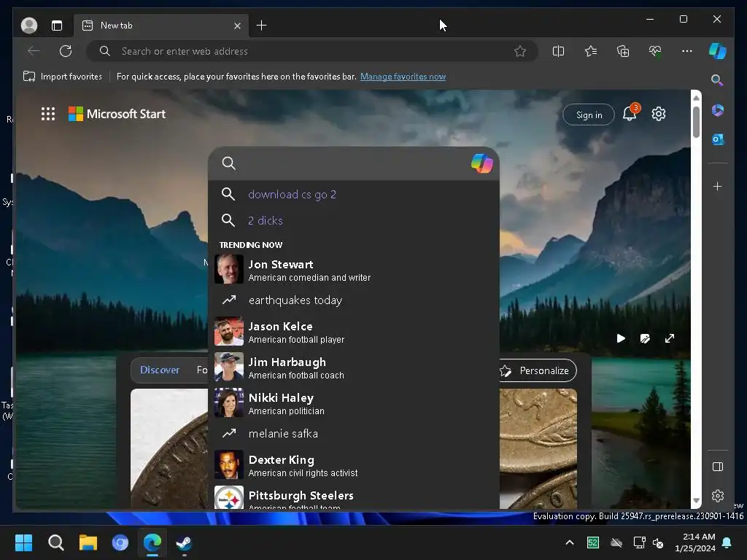The height and width of the screenshot is (560, 747).
Task: Open page settings gear icon
Action: click(x=659, y=114)
